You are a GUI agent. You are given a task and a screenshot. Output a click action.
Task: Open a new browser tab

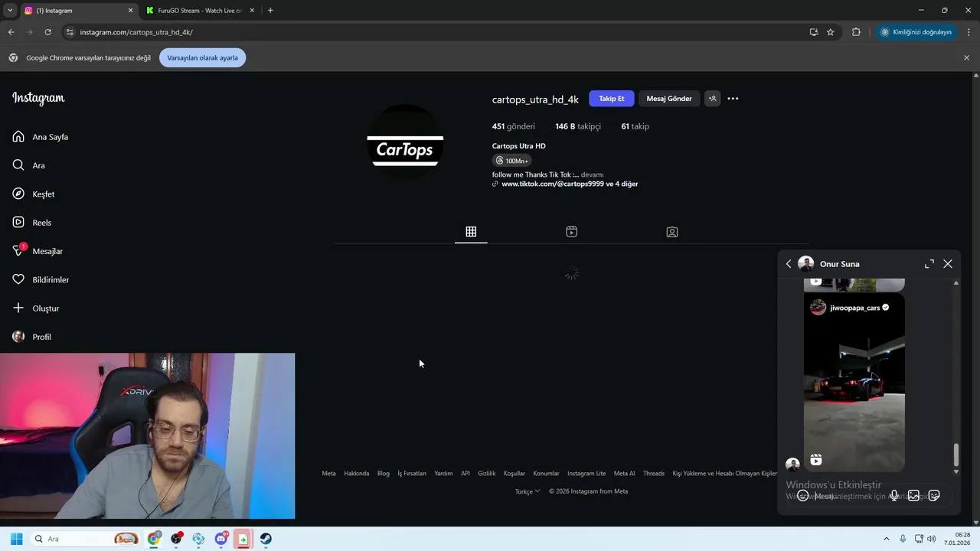pos(270,11)
